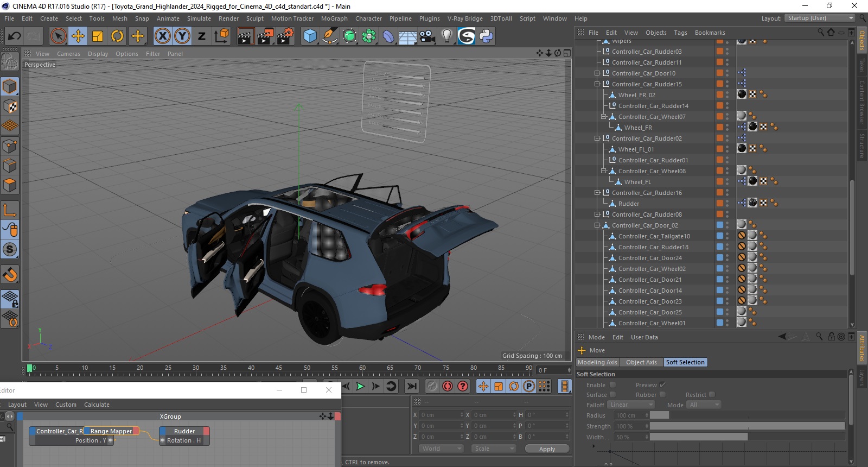This screenshot has width=868, height=467.
Task: Adjust the Strength slider
Action: point(747,426)
